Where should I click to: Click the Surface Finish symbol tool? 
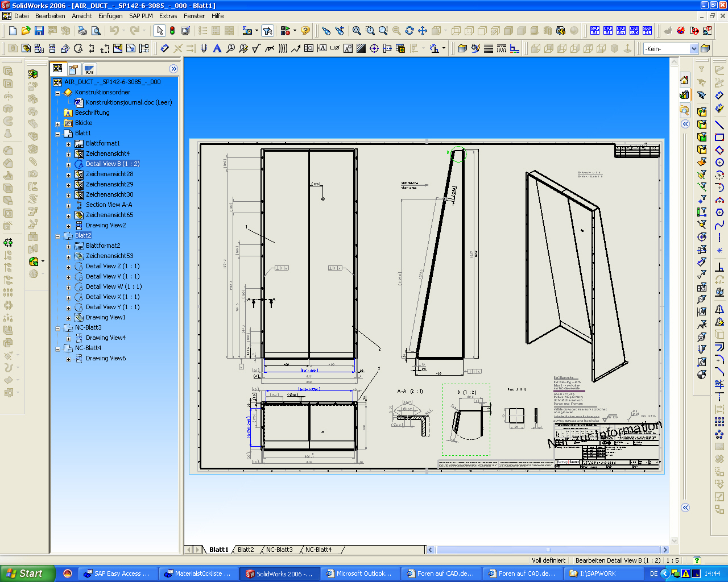pyautogui.click(x=257, y=49)
